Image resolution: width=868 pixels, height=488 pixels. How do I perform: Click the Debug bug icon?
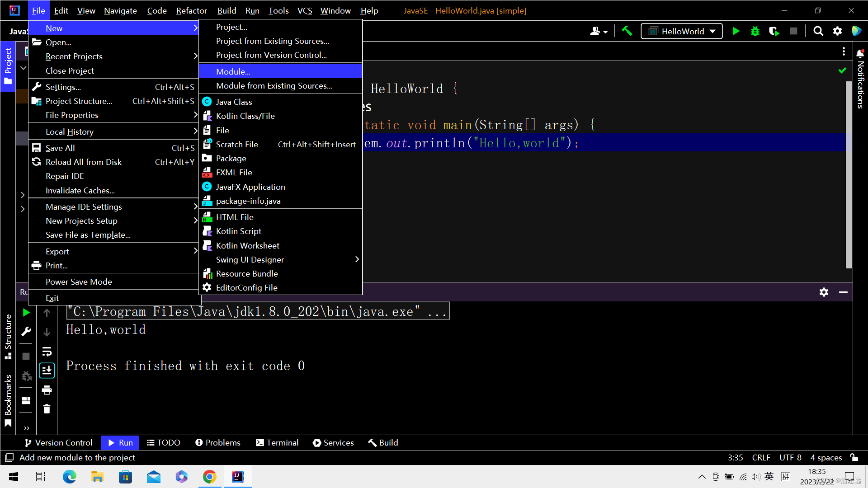(755, 31)
